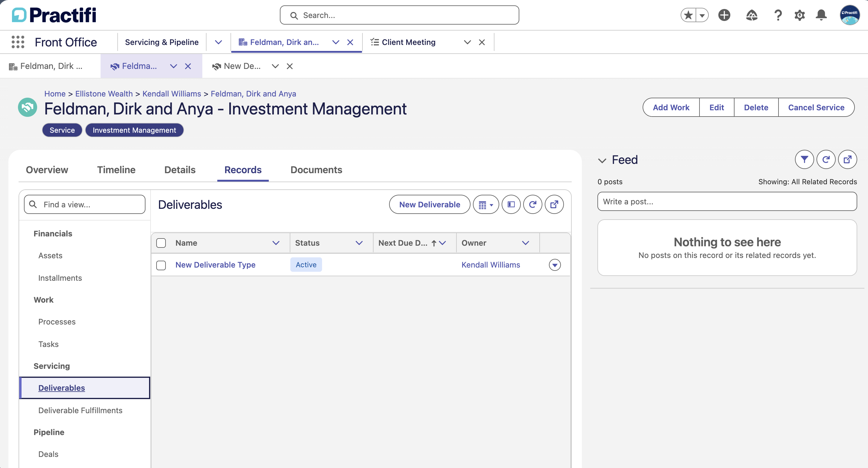Image resolution: width=868 pixels, height=468 pixels.
Task: Open the Owner column menu chevron
Action: point(526,243)
